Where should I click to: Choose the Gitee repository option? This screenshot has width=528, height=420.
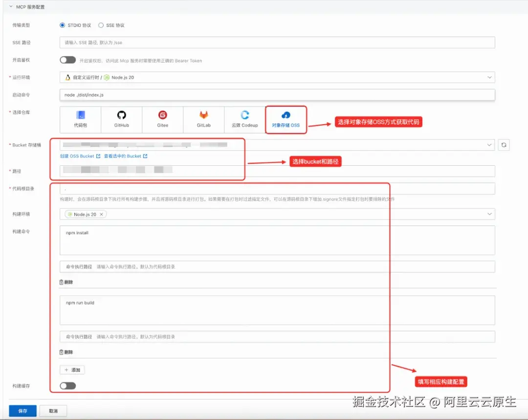(163, 120)
